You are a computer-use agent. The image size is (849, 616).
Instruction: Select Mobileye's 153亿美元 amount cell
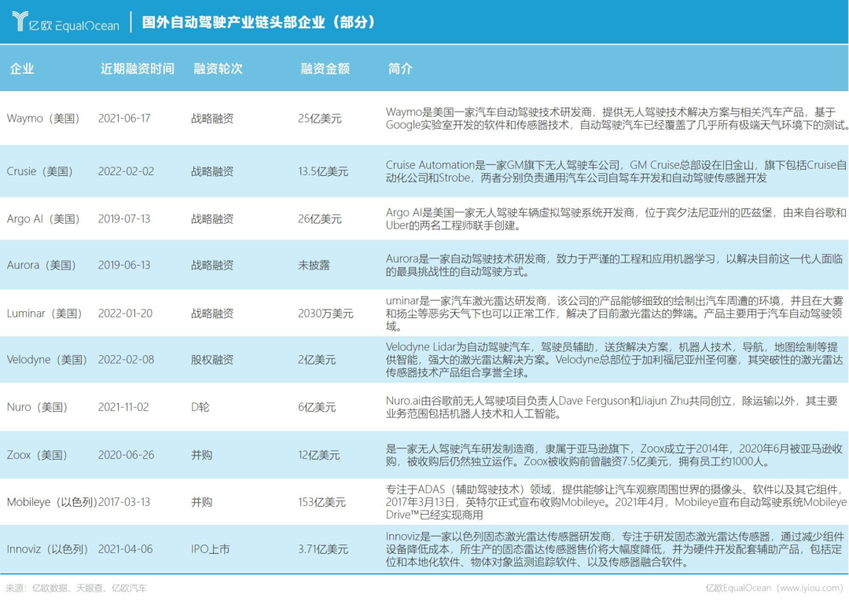[322, 502]
